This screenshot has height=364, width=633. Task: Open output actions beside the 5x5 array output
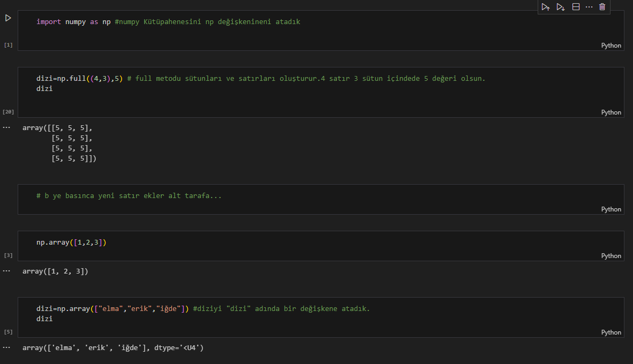click(6, 128)
